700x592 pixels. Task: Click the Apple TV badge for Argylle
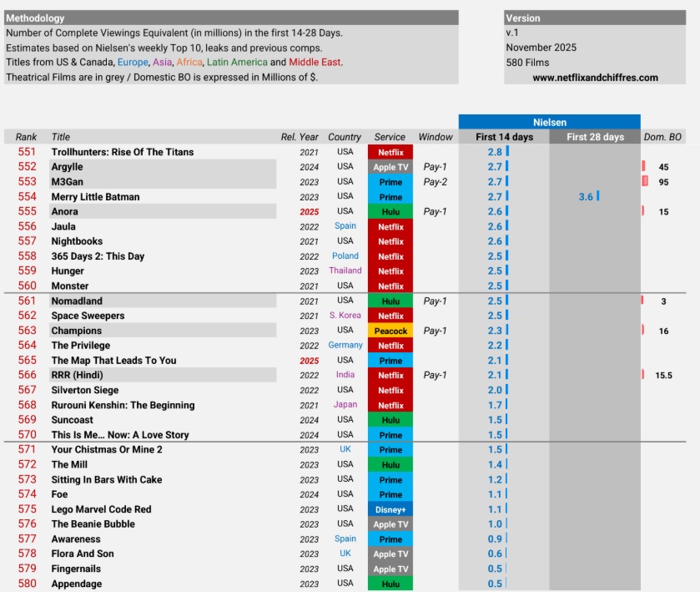390,167
